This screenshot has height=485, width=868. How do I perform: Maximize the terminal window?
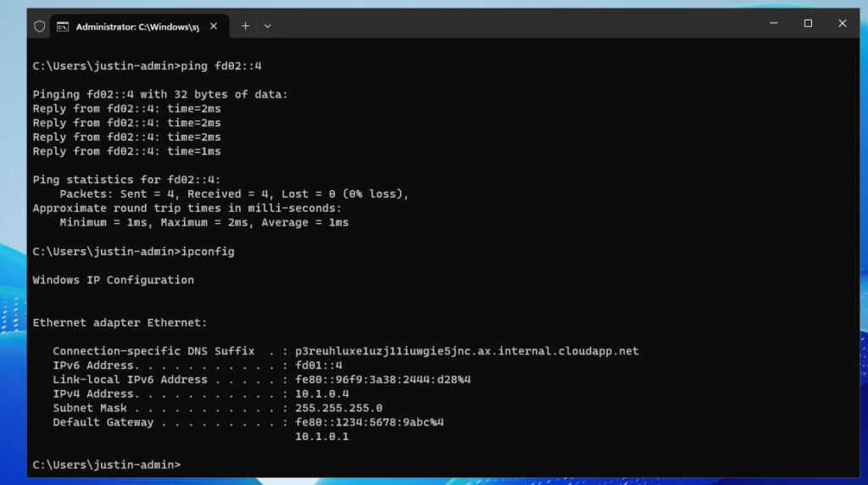[808, 24]
